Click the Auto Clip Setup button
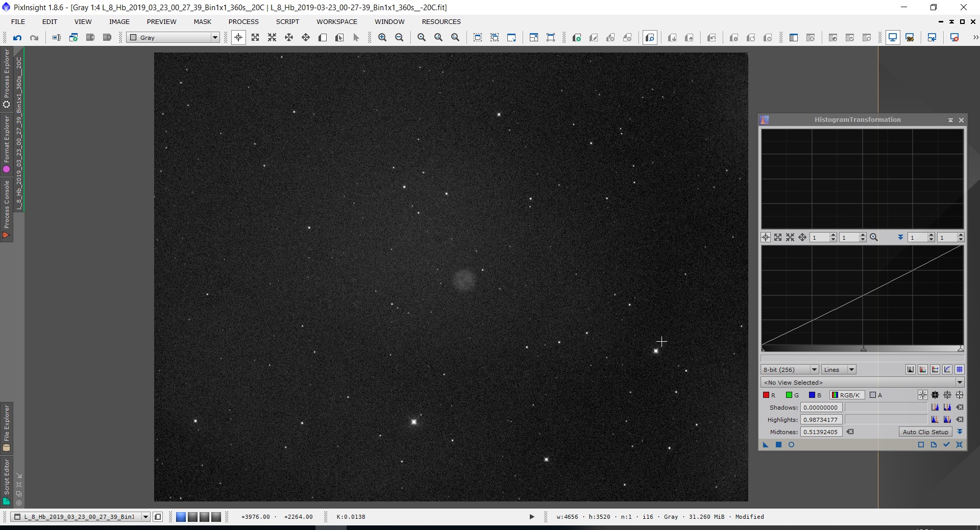This screenshot has height=530, width=980. [925, 432]
